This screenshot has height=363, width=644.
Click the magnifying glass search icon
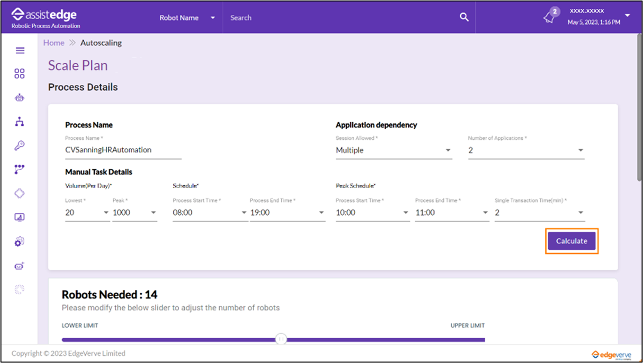click(464, 17)
